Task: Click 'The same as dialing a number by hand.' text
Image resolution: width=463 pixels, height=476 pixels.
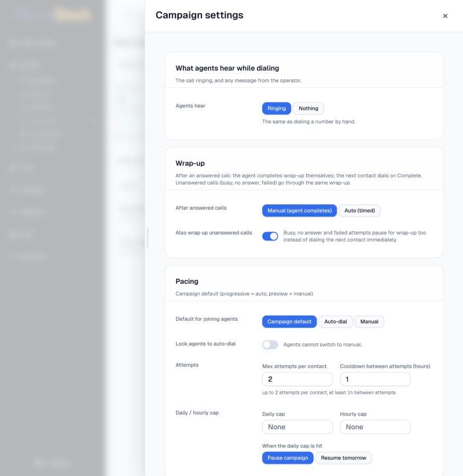Action: (308, 122)
